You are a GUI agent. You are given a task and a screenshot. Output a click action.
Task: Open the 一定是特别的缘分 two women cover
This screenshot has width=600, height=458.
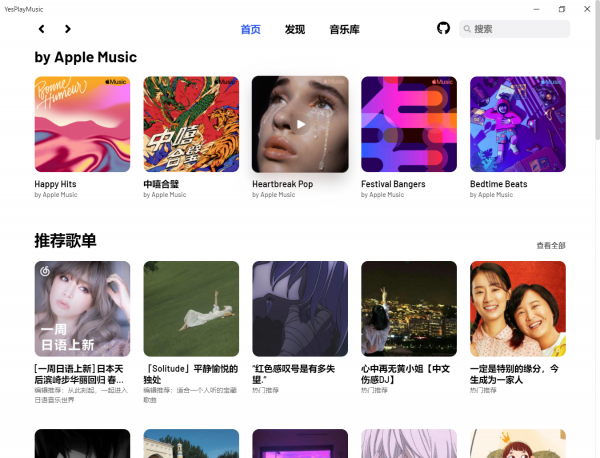point(518,309)
